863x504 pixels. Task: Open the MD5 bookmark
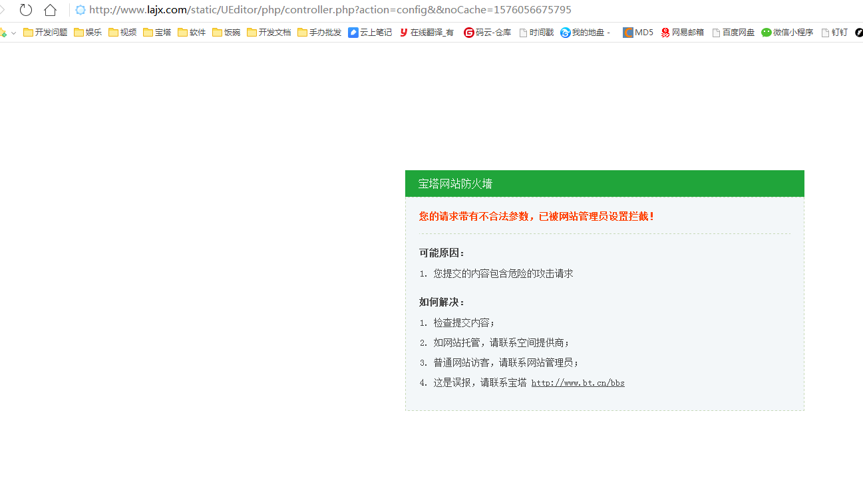click(x=638, y=32)
